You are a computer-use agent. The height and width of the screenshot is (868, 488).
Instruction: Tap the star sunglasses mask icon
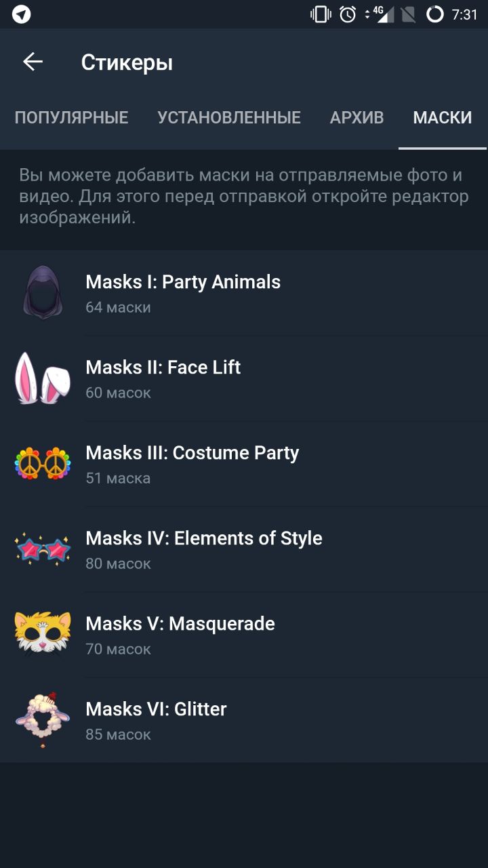point(43,549)
